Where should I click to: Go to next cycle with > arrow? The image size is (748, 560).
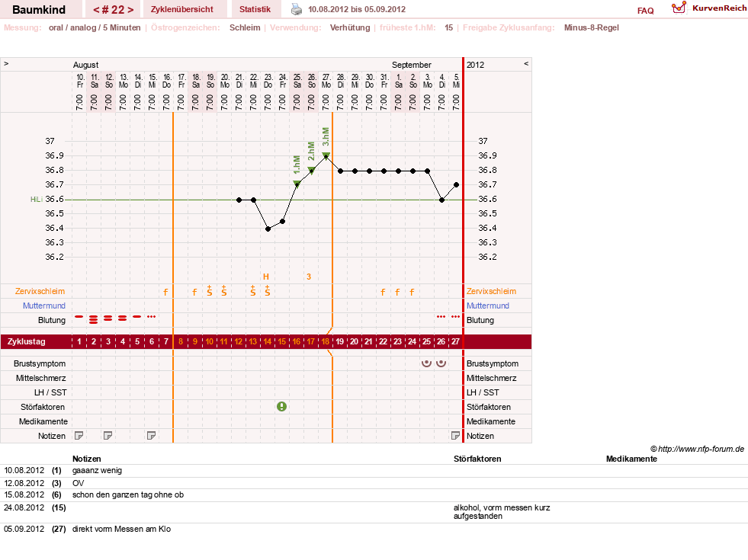130,10
